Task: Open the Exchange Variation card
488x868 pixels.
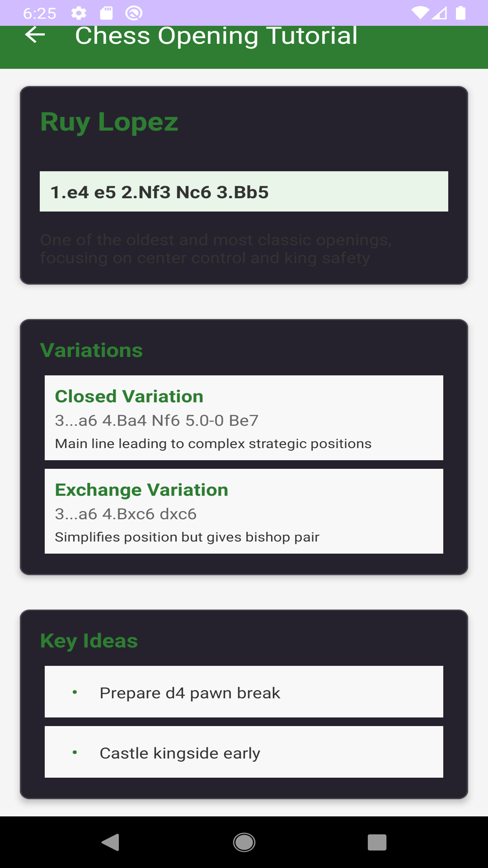Action: tap(244, 511)
